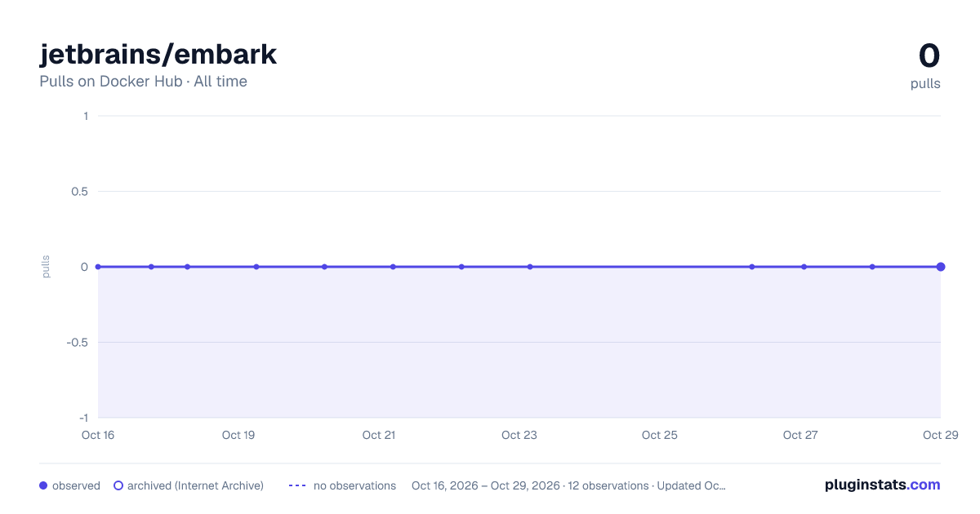This screenshot has width=980, height=514.
Task: Click the 'no observations' dashed line icon
Action: pos(297,485)
